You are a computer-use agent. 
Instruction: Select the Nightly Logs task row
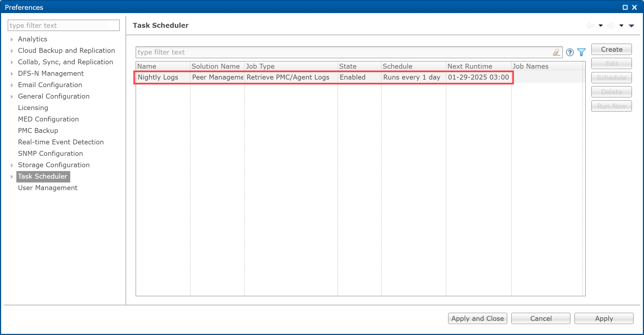tap(158, 77)
